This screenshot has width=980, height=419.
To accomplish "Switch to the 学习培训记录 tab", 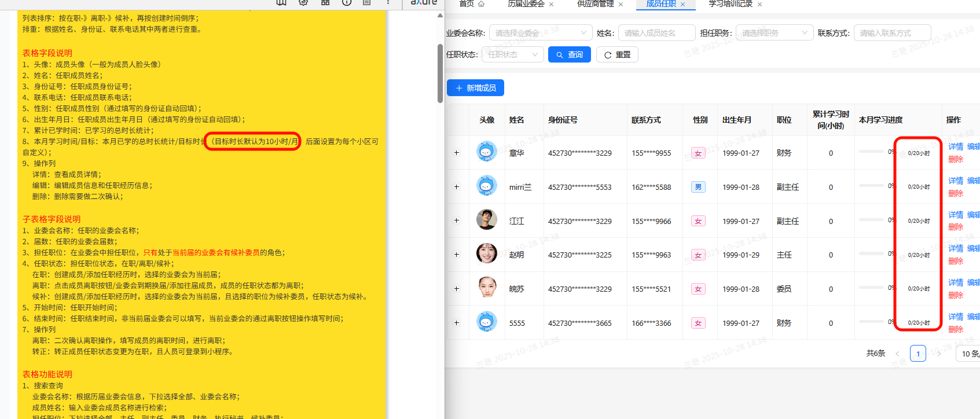I will (x=730, y=4).
